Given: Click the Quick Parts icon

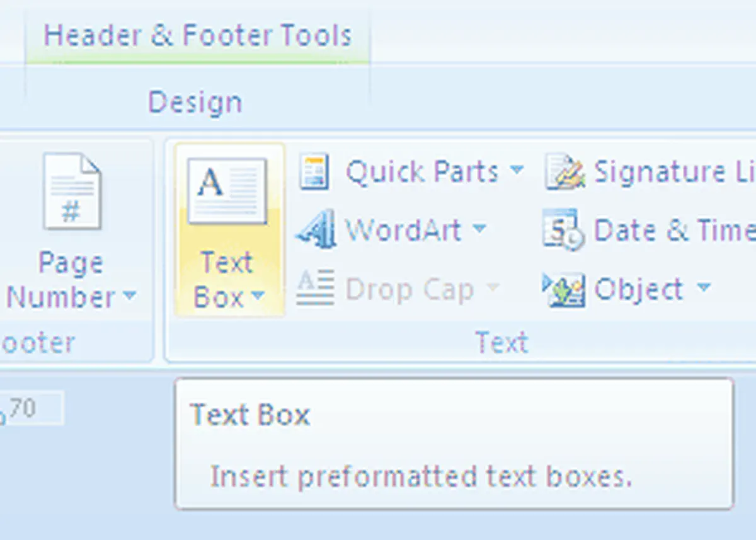Looking at the screenshot, I should 314,171.
